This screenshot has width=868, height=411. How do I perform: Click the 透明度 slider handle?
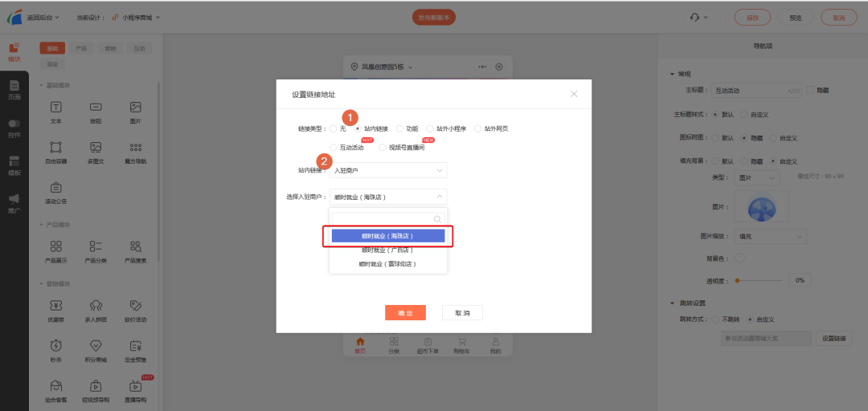tap(737, 280)
